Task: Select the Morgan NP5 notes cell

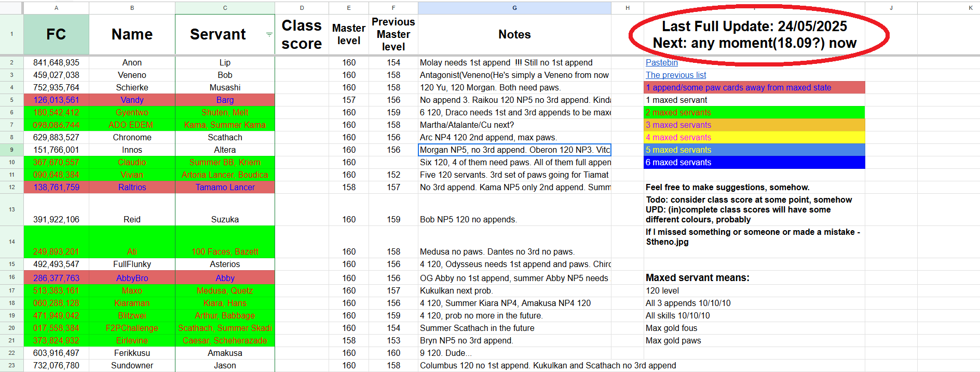Action: click(514, 150)
